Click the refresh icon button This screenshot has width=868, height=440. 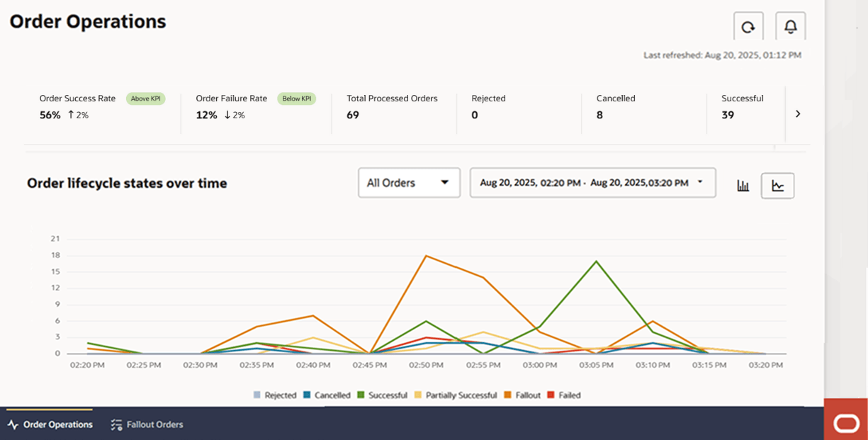click(x=748, y=27)
